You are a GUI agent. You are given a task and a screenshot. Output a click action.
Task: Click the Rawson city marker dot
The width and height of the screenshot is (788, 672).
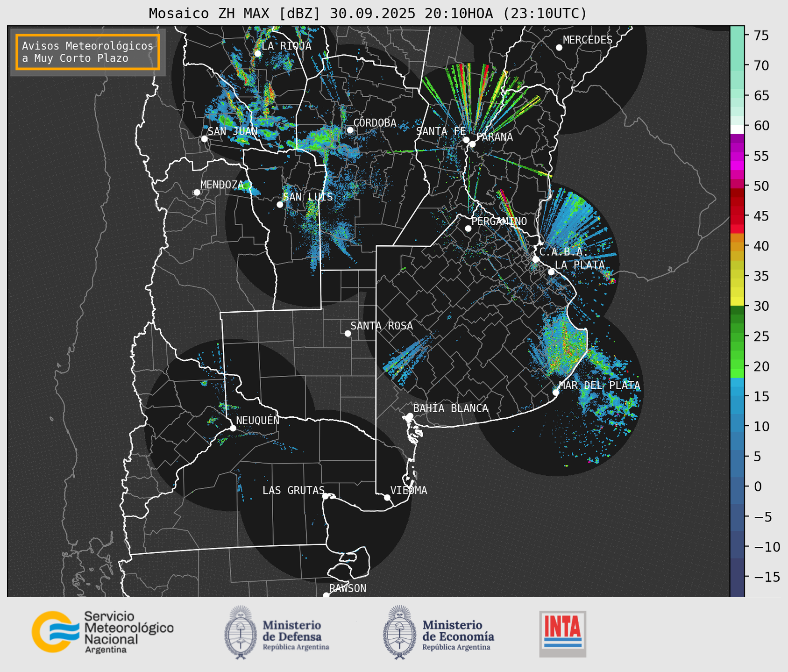coord(326,595)
